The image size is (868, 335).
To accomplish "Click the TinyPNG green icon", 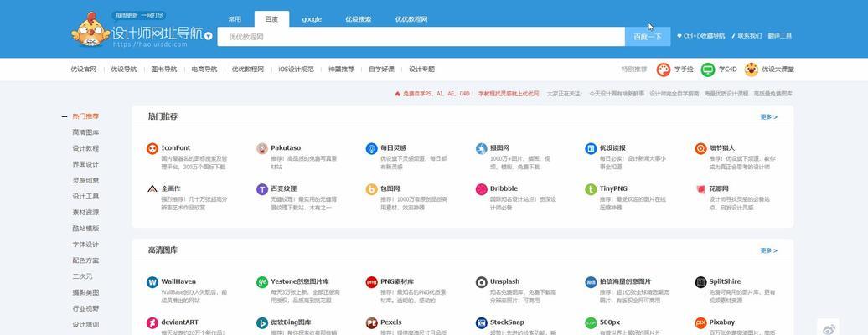I will tap(591, 188).
